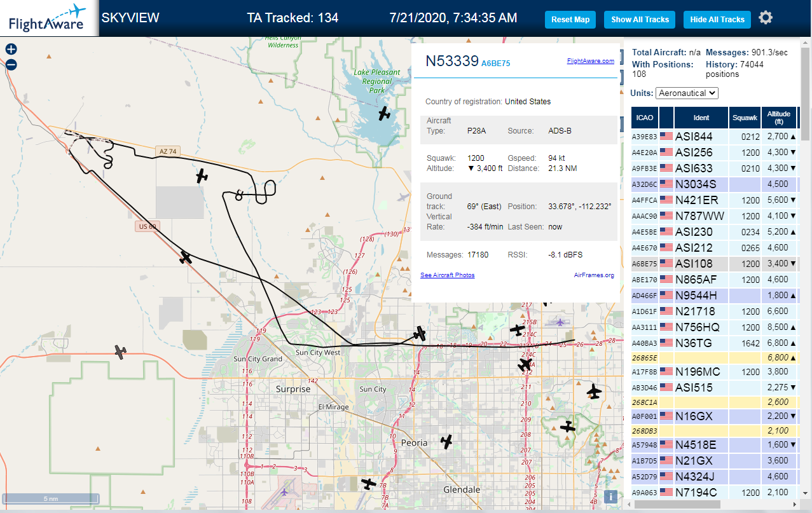This screenshot has height=513, width=812.
Task: Open FlightAware.com link in aircraft panel
Action: click(x=590, y=61)
